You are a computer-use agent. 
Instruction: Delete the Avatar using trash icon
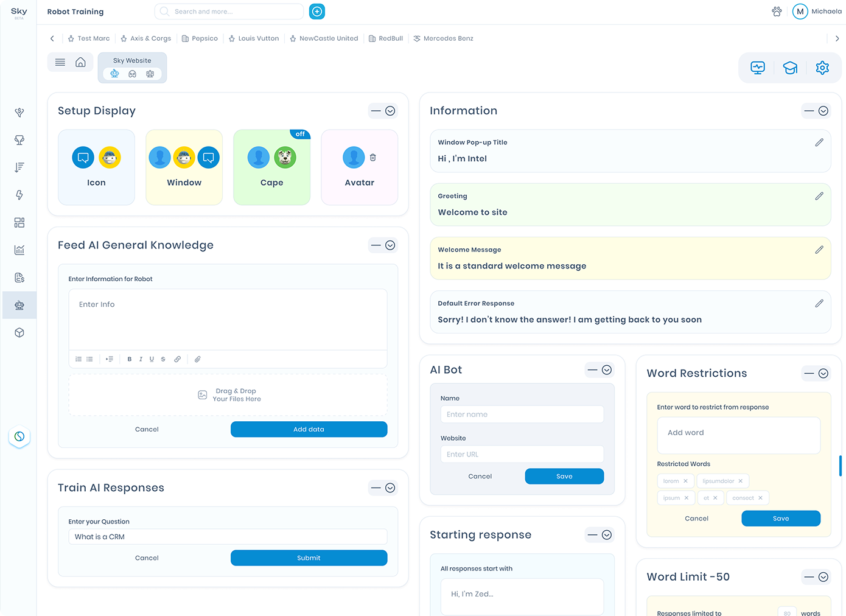pyautogui.click(x=373, y=158)
